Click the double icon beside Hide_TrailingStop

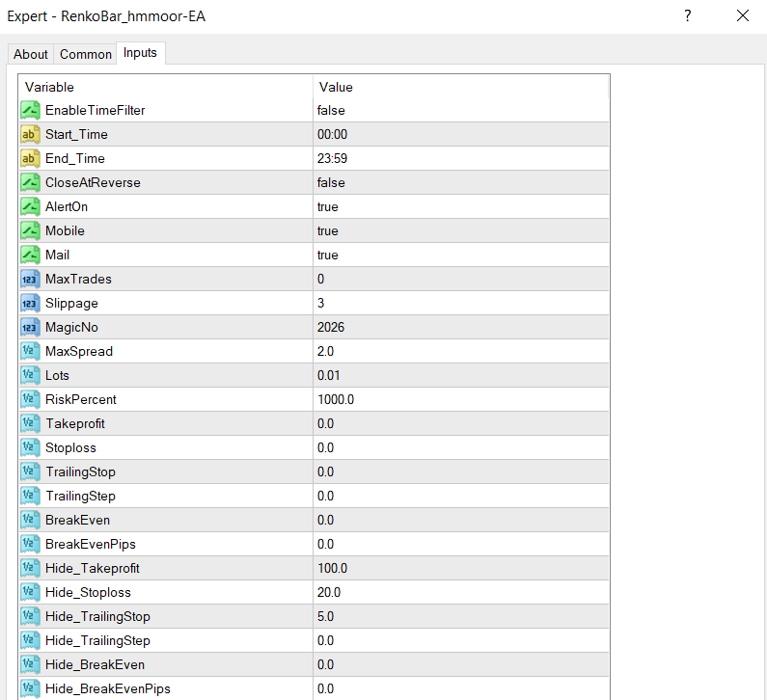click(30, 616)
